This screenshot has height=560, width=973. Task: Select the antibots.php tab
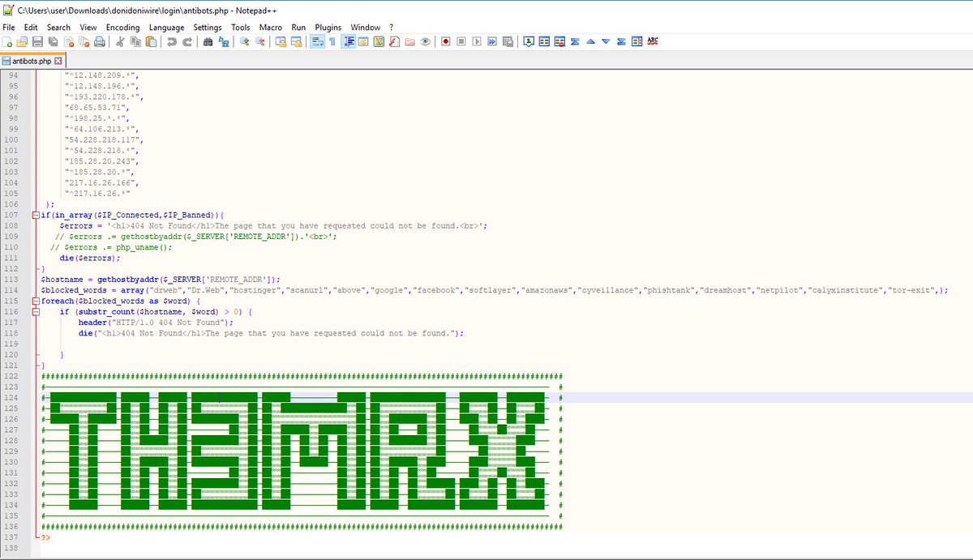pos(32,61)
